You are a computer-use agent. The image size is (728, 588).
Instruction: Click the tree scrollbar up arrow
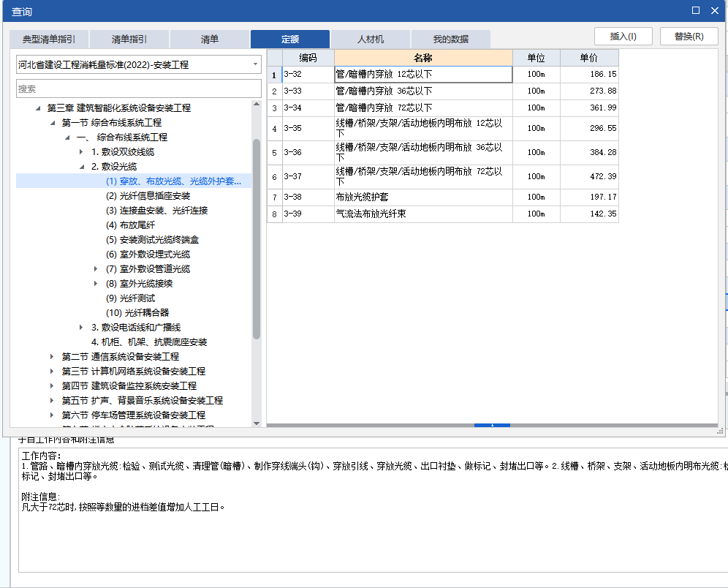coord(257,104)
